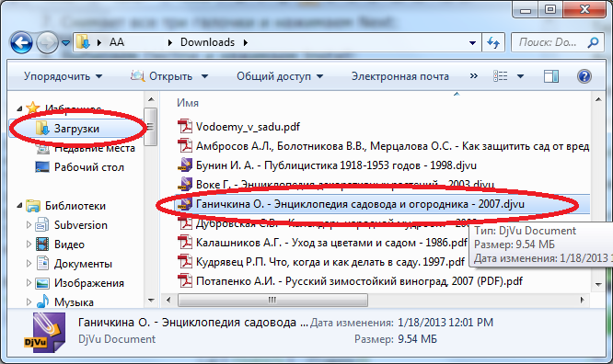Click the desktop icon beside Рабочий стол
Image resolution: width=613 pixels, height=364 pixels.
click(42, 166)
